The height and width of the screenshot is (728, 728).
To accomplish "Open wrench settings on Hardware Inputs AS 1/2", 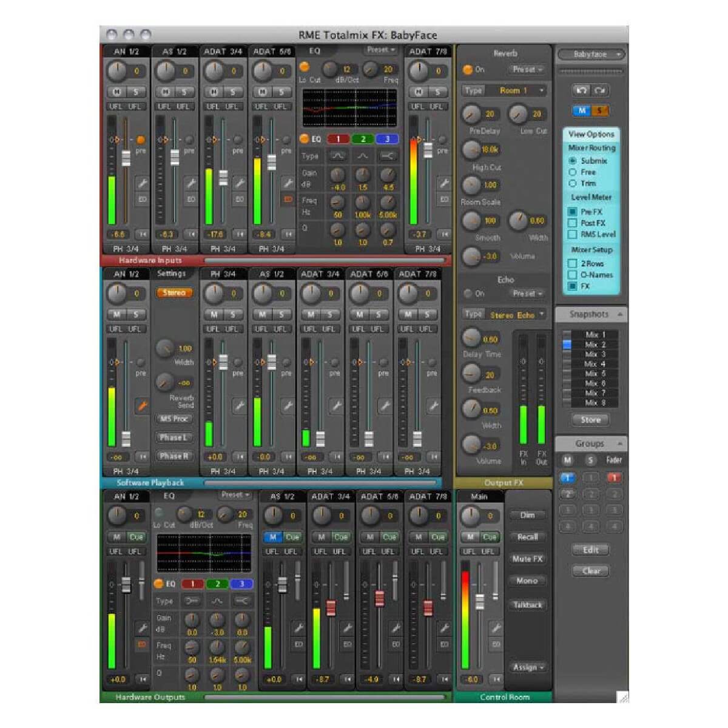I will pos(190,183).
